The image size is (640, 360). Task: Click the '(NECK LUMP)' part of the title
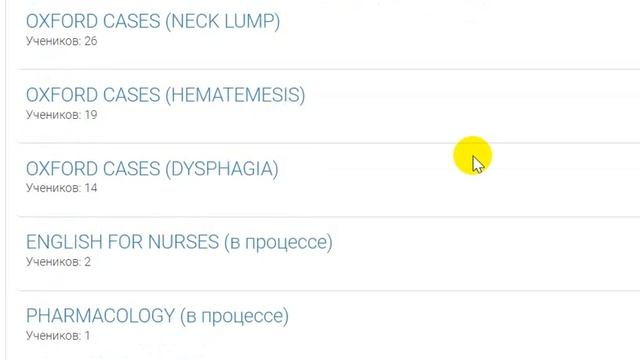(222, 21)
